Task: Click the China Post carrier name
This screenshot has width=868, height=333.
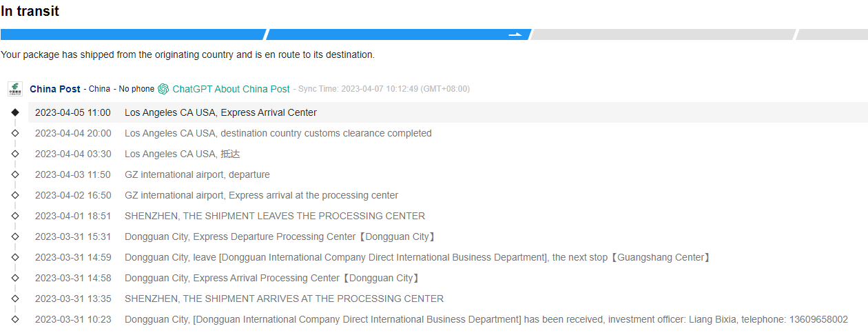Action: click(55, 89)
